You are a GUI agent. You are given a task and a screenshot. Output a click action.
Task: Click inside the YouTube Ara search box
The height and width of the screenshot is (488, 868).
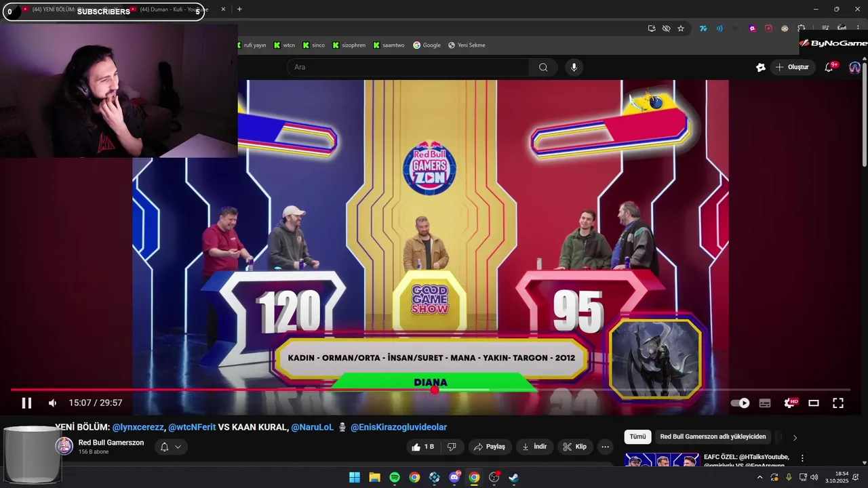408,67
